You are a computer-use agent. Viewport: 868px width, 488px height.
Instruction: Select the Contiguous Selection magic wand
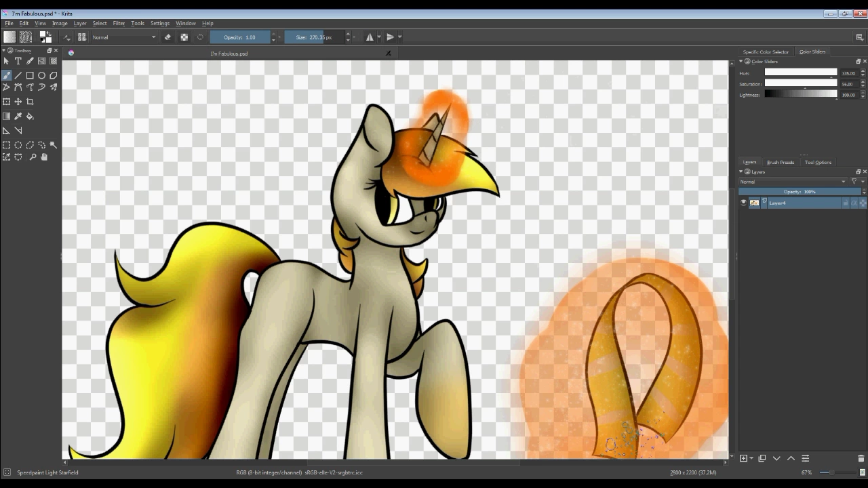point(53,145)
